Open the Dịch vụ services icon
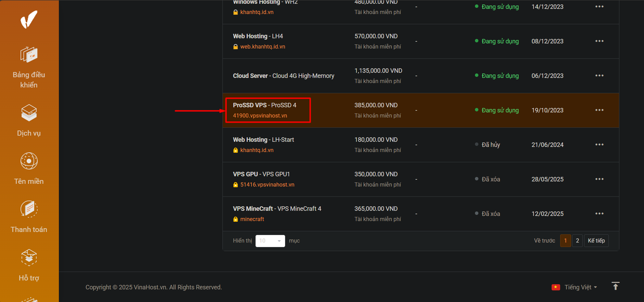644x302 pixels. (x=29, y=113)
